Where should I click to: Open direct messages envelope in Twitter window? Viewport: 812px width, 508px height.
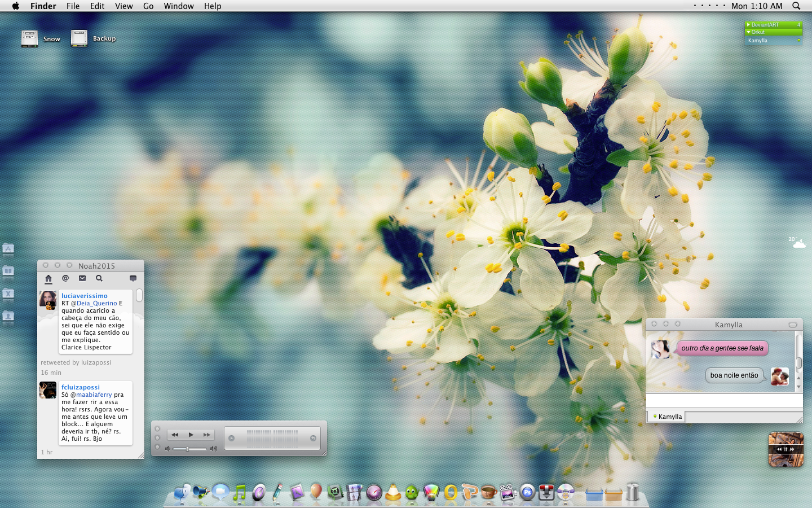coord(82,278)
